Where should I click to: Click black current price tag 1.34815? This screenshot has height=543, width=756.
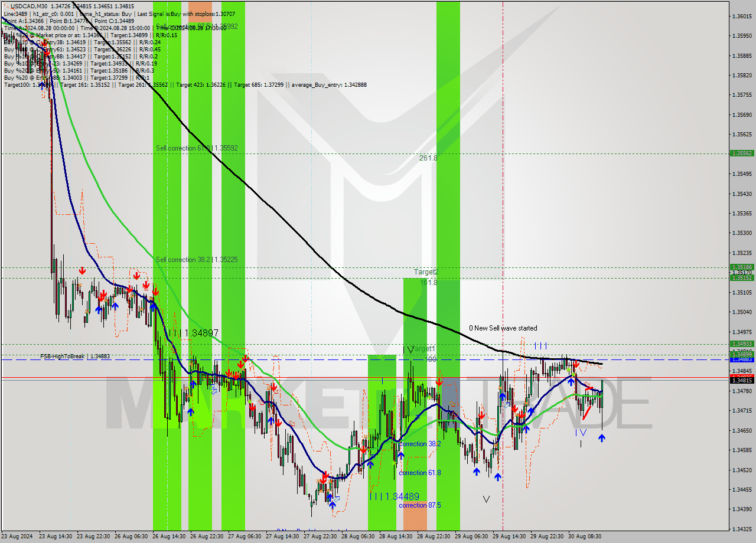pos(742,381)
